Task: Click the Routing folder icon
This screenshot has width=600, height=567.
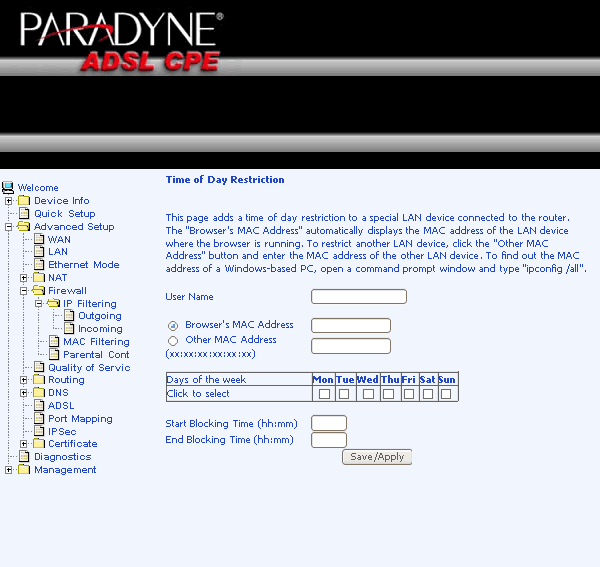Action: click(39, 380)
